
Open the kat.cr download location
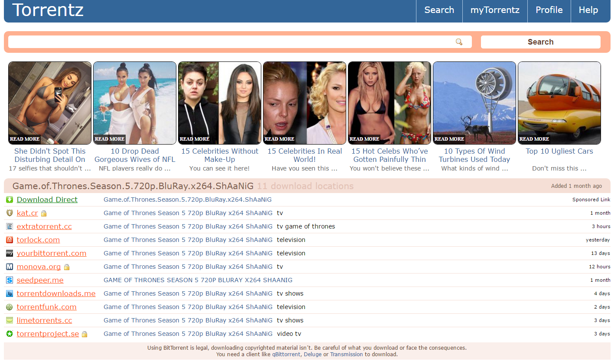[x=27, y=213]
